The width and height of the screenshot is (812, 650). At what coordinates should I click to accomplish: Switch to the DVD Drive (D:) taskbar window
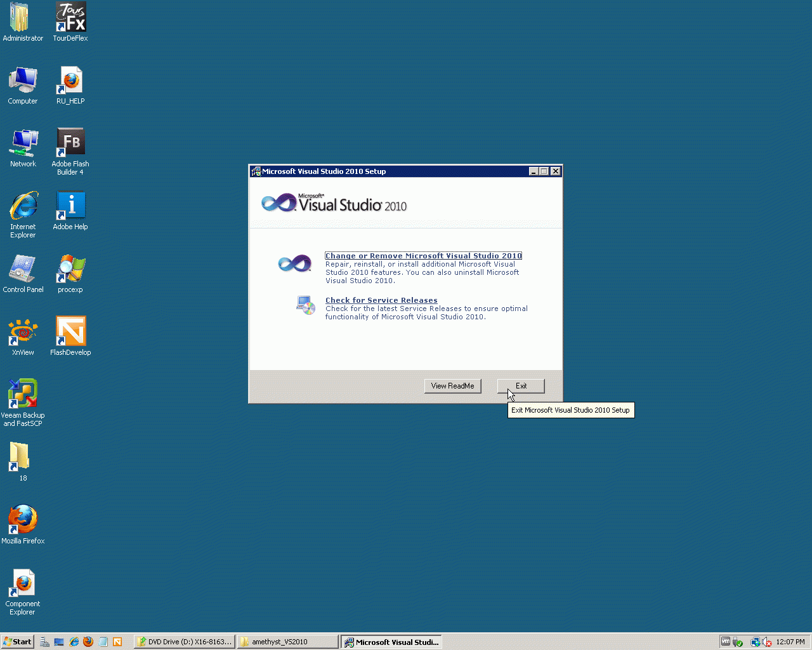185,642
